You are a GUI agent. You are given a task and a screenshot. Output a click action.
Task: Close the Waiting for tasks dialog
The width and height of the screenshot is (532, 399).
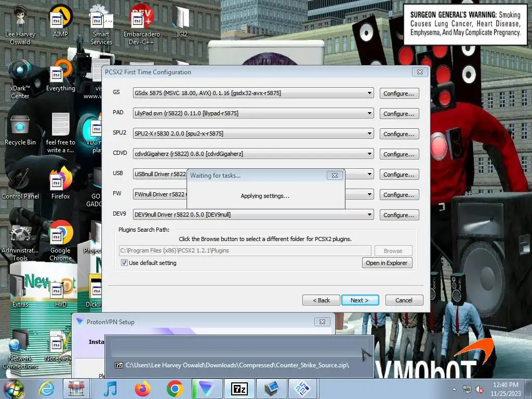tap(335, 176)
